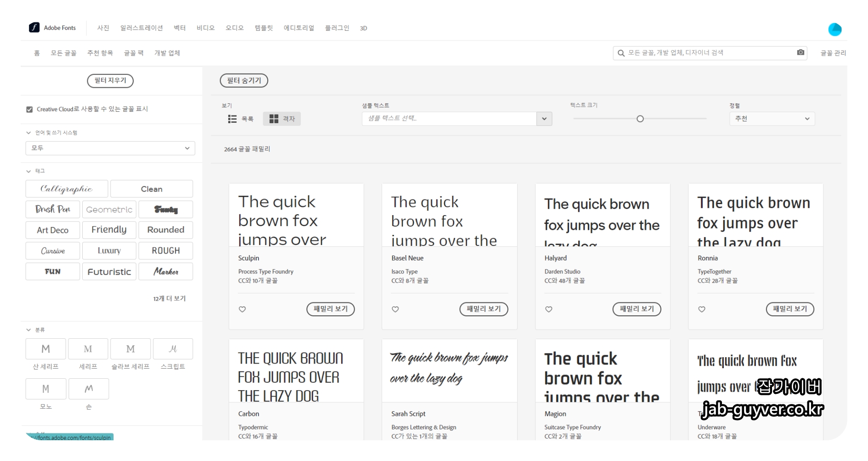Click the sample text input field
This screenshot has width=868, height=461.
450,119
